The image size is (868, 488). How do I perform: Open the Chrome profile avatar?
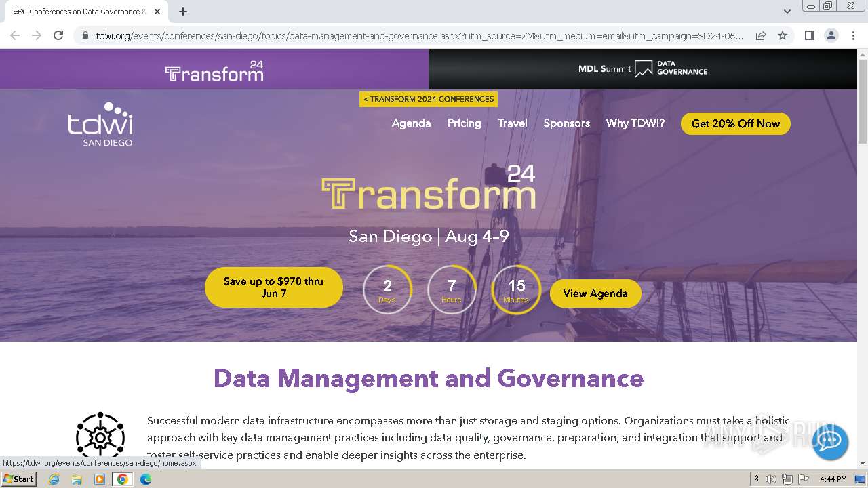(831, 35)
